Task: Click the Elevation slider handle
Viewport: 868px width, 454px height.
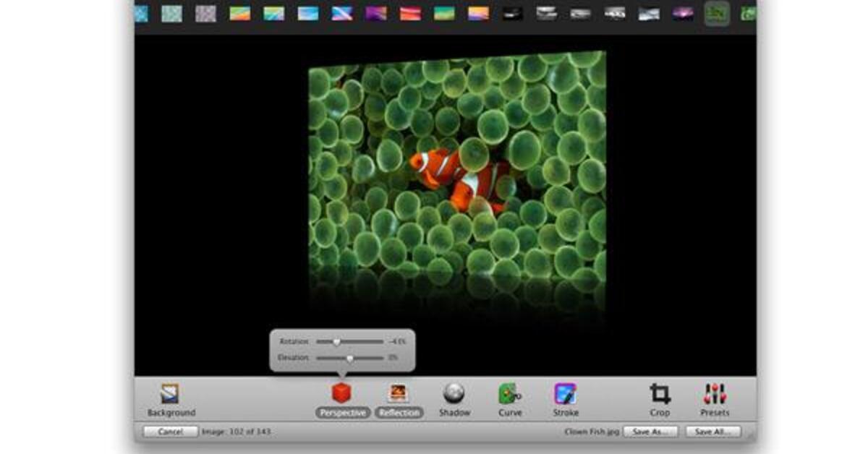Action: 350,358
